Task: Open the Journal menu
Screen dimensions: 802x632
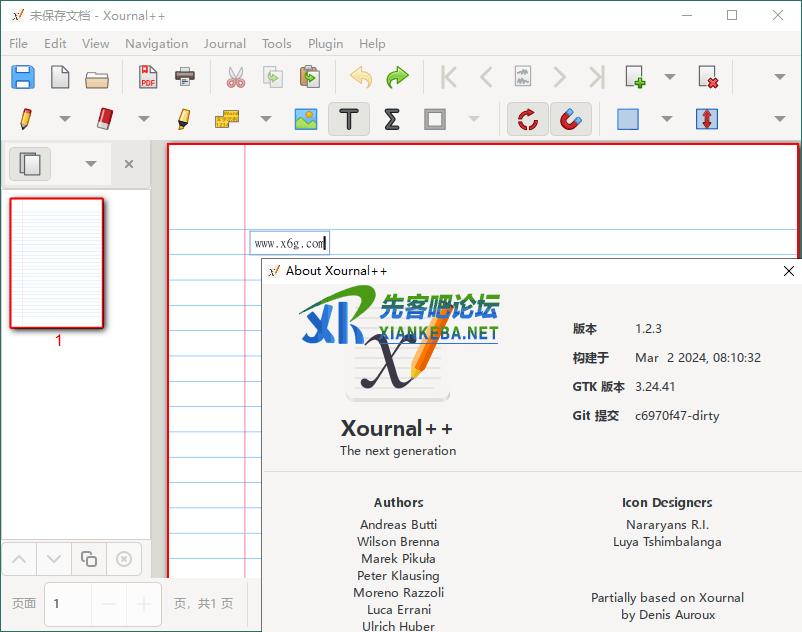Action: pyautogui.click(x=224, y=43)
